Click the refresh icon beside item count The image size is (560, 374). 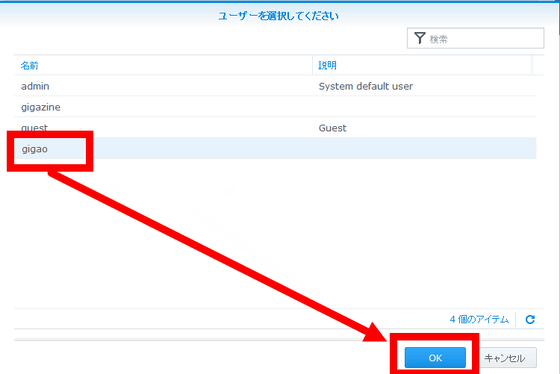coord(530,319)
